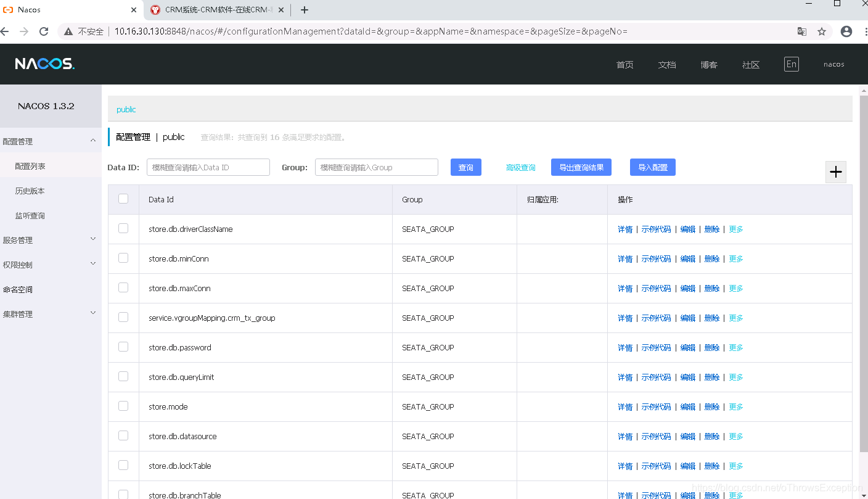Open the browser profile account icon

coord(846,31)
